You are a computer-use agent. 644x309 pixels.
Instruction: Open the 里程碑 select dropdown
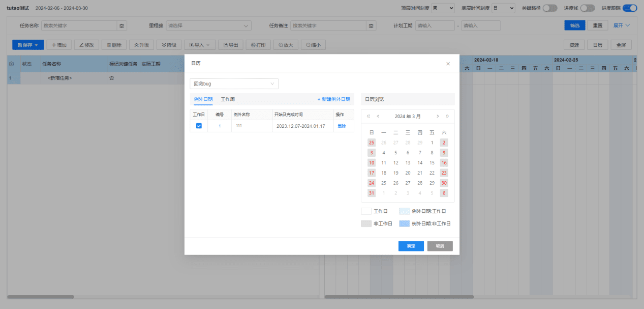[208, 25]
